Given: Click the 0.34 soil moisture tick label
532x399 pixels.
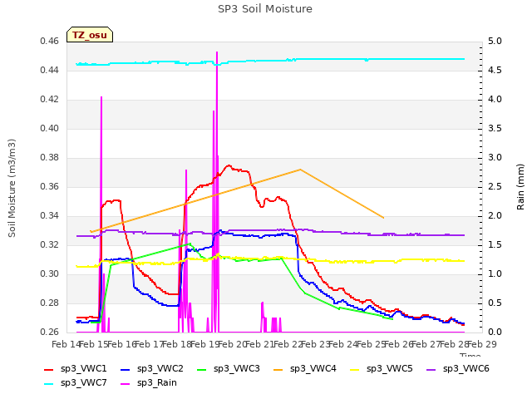Looking at the screenshot, I should (50, 216).
